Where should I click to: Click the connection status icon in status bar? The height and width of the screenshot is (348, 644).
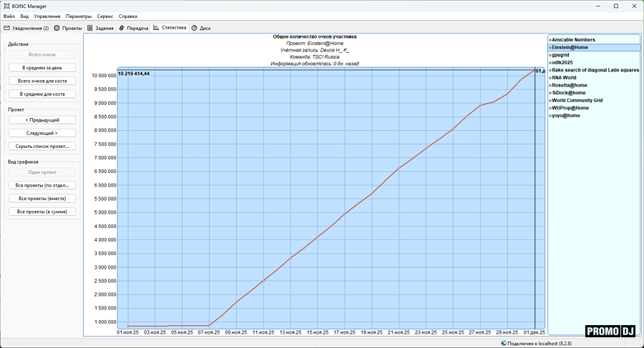[x=504, y=344]
